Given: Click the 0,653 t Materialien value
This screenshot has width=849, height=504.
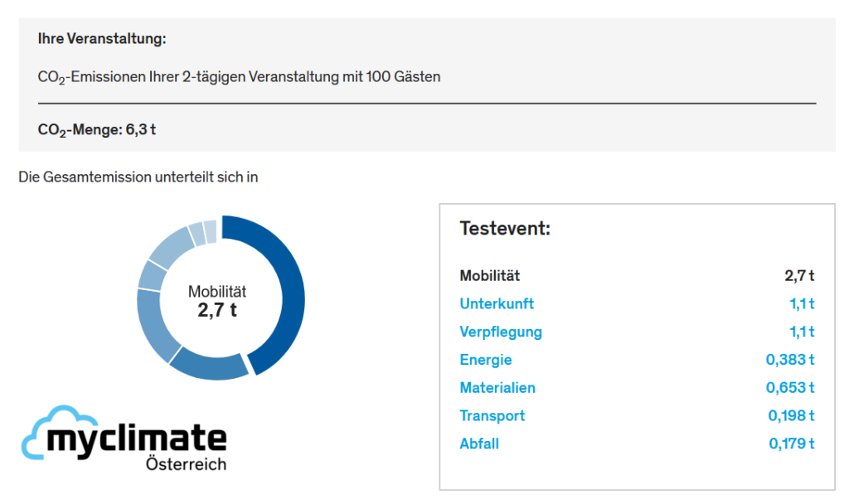Looking at the screenshot, I should tap(792, 388).
